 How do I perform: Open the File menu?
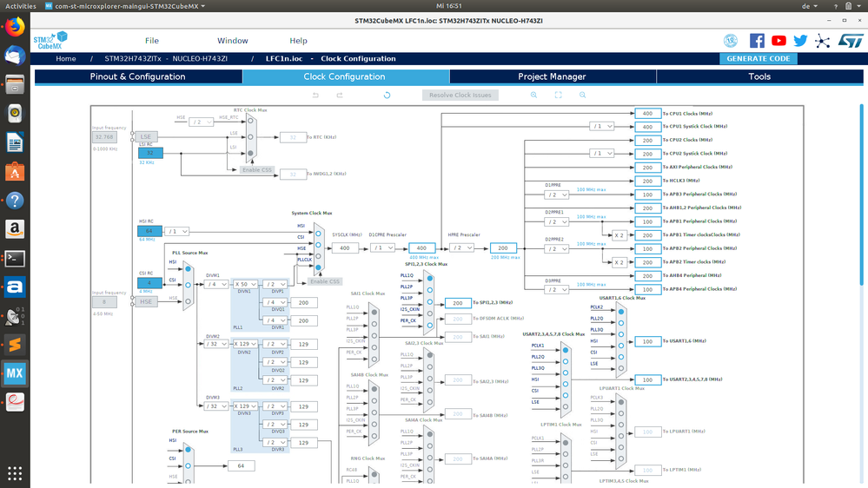pyautogui.click(x=152, y=41)
